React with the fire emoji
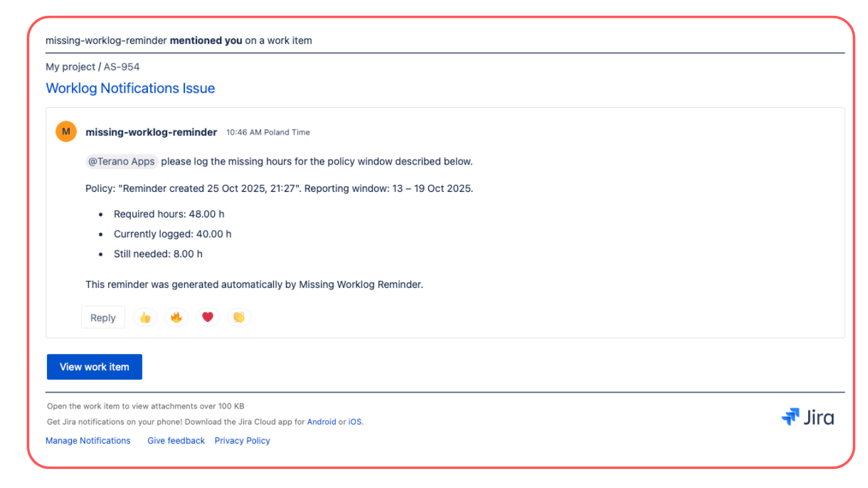Image resolution: width=868 pixels, height=488 pixels. point(176,317)
